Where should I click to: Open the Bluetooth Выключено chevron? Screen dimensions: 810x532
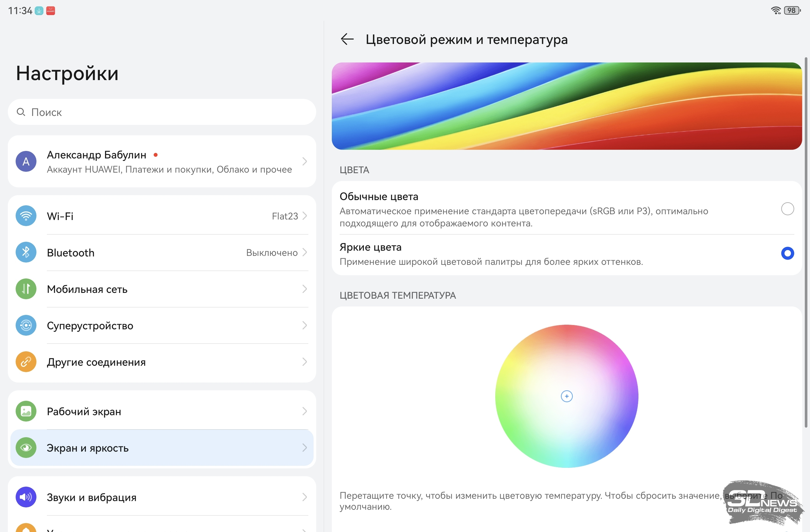pyautogui.click(x=305, y=252)
